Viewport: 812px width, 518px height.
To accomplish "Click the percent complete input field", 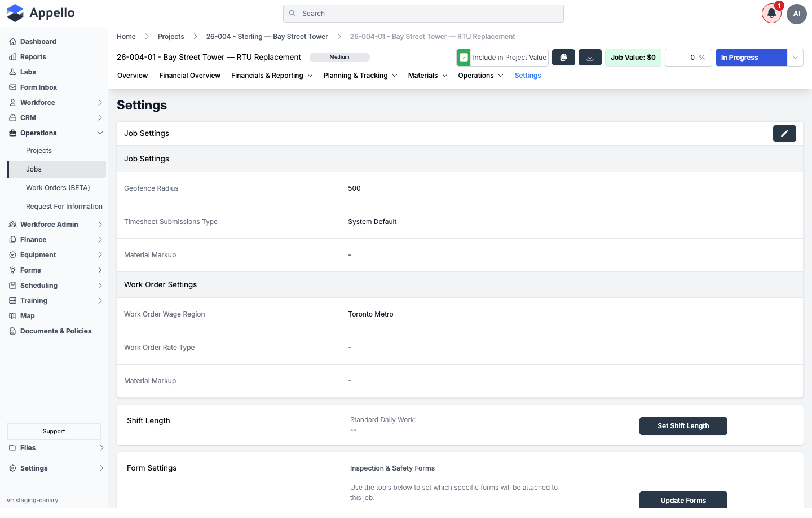I will click(689, 58).
